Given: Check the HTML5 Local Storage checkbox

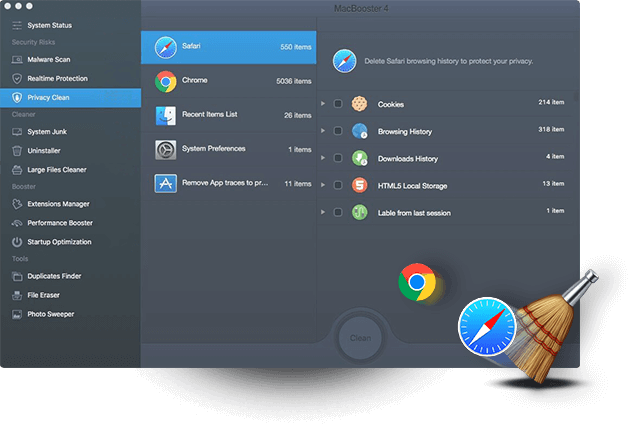Looking at the screenshot, I should tap(338, 185).
